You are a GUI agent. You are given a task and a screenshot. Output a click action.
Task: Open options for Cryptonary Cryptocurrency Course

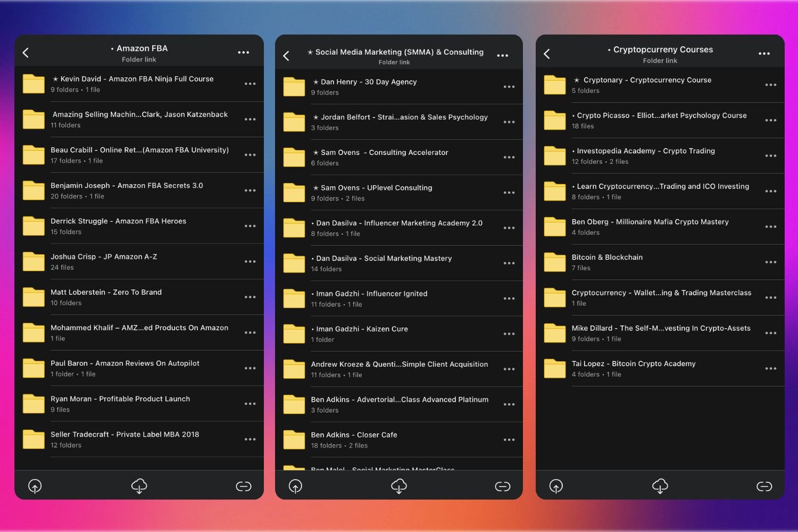pyautogui.click(x=771, y=85)
